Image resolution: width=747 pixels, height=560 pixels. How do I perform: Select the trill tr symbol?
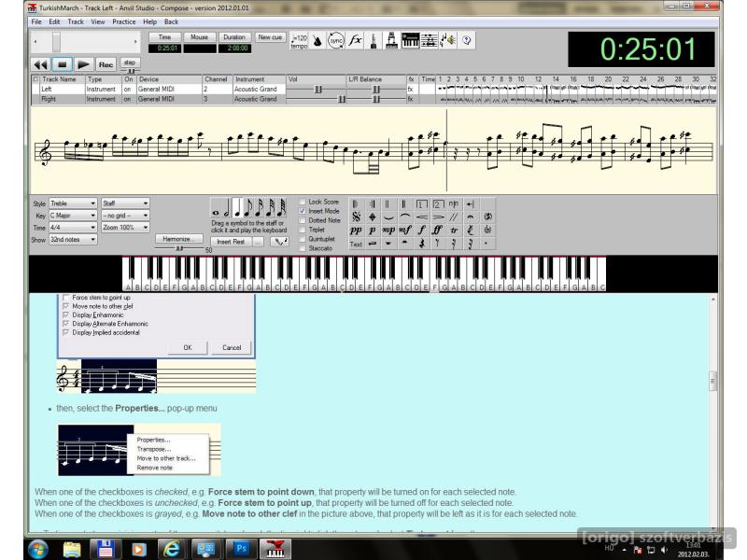(454, 230)
